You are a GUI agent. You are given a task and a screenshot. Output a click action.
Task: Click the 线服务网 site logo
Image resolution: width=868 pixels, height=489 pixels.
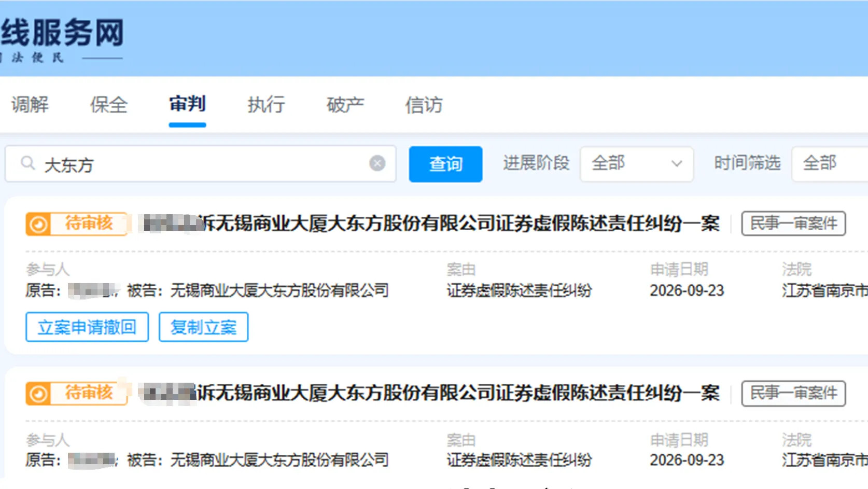click(x=62, y=32)
